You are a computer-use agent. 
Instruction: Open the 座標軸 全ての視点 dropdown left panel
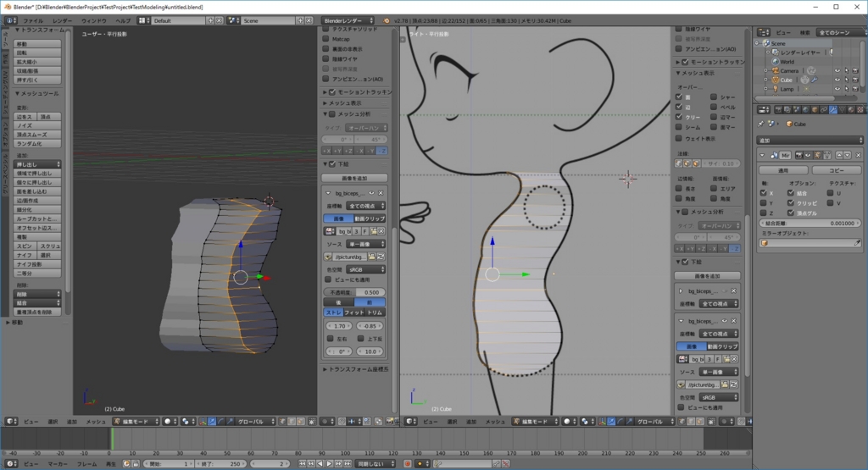pos(366,206)
